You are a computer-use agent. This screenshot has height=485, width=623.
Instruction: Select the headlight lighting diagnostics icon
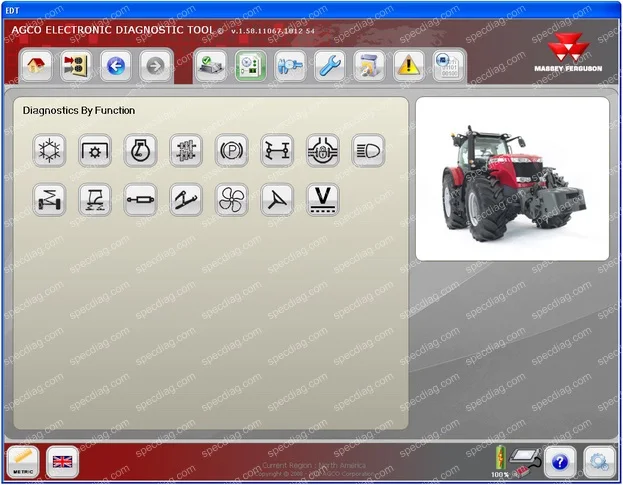coord(368,151)
